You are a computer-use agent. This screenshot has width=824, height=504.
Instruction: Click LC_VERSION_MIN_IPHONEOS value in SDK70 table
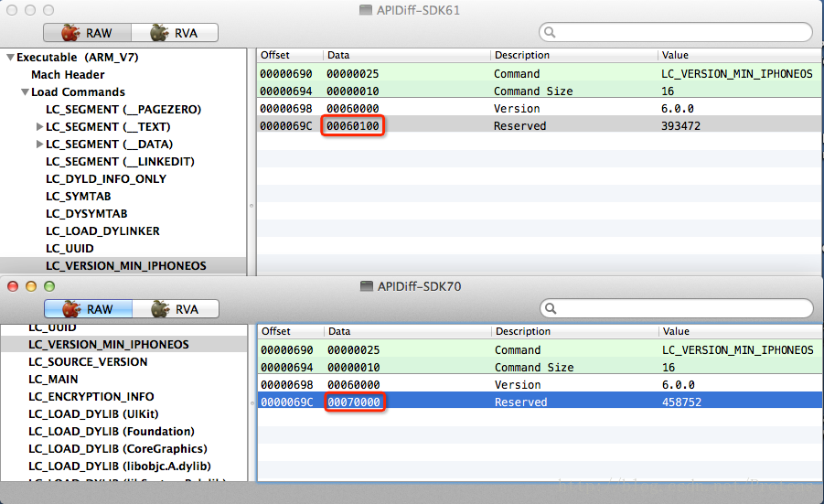(x=738, y=350)
